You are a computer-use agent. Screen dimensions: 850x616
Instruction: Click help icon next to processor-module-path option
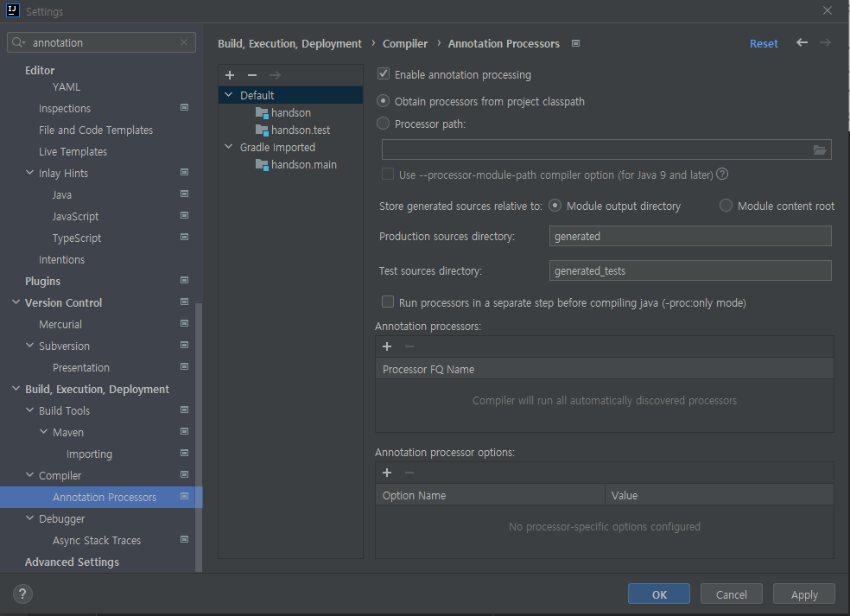pos(722,175)
